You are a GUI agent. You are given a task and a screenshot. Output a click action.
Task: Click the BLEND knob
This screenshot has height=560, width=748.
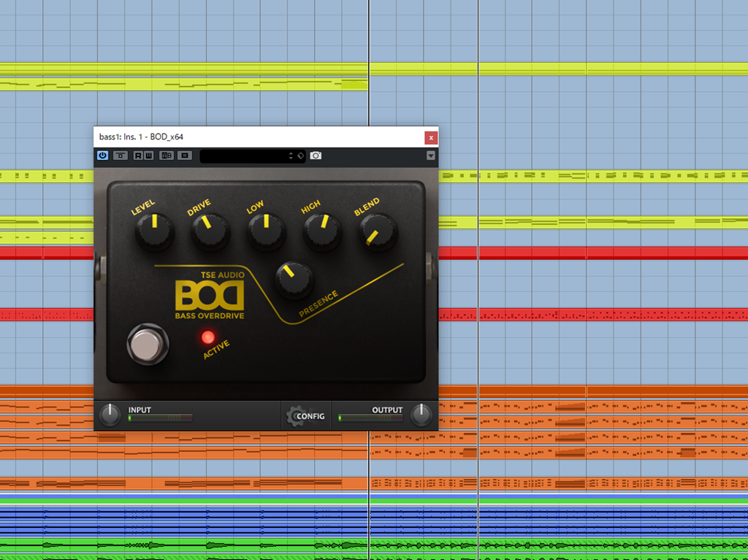[x=378, y=232]
